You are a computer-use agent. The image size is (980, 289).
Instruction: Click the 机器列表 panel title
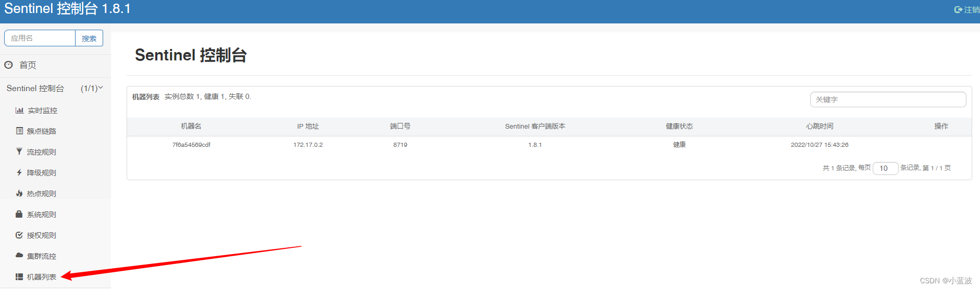pyautogui.click(x=146, y=97)
